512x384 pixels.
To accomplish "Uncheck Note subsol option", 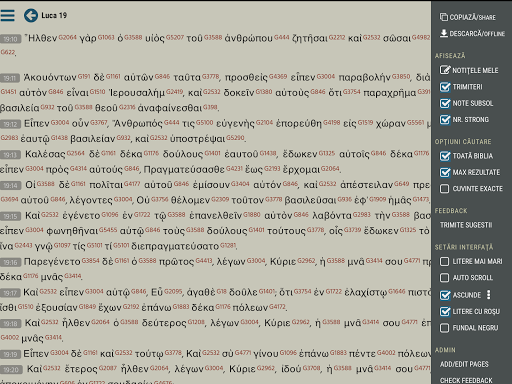I will tap(445, 103).
